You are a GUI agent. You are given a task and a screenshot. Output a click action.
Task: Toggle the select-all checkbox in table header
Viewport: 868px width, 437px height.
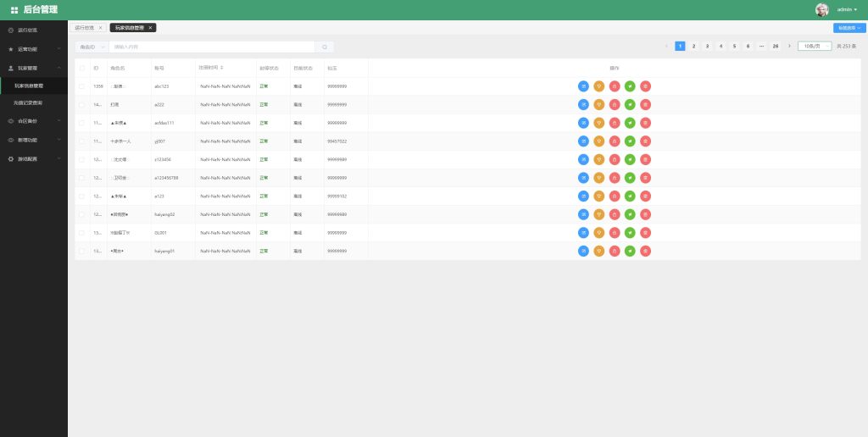[x=82, y=68]
